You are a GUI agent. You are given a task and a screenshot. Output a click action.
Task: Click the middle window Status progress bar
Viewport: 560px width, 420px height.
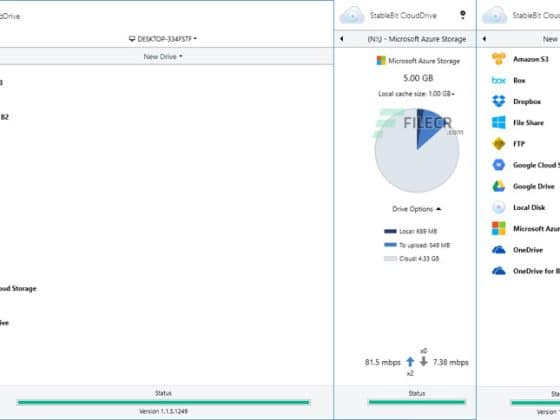417,402
